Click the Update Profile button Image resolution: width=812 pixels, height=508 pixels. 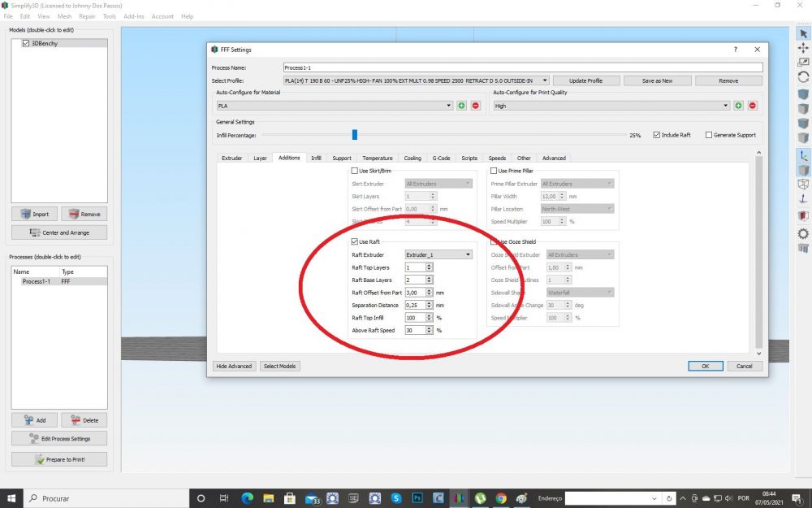pyautogui.click(x=585, y=80)
